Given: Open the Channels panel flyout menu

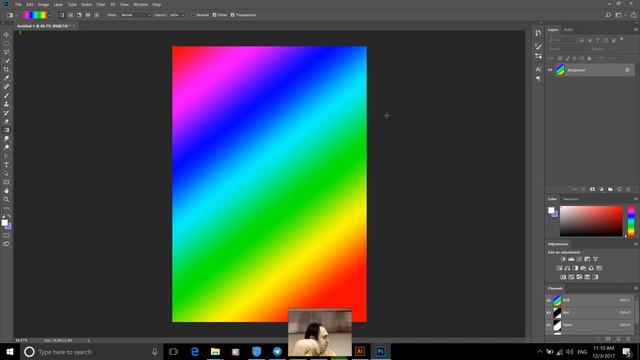Looking at the screenshot, I should (x=636, y=289).
